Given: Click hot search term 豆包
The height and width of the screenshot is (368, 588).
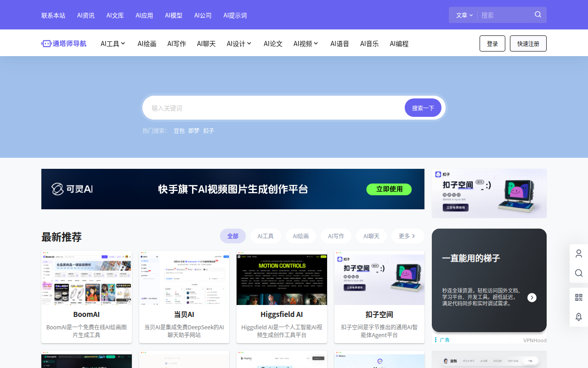Looking at the screenshot, I should pyautogui.click(x=179, y=131).
